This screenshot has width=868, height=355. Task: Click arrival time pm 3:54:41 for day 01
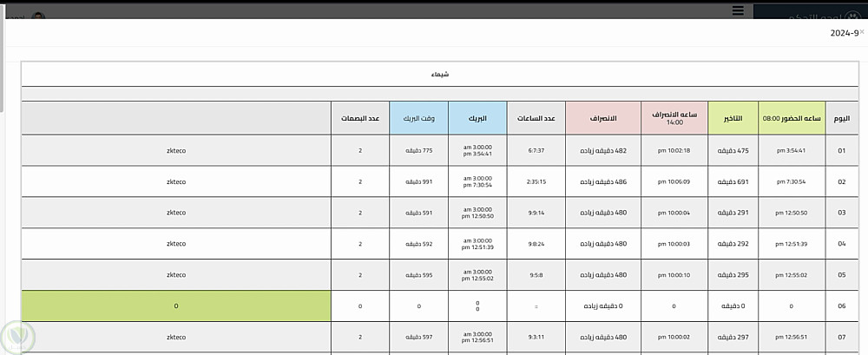[x=791, y=151]
